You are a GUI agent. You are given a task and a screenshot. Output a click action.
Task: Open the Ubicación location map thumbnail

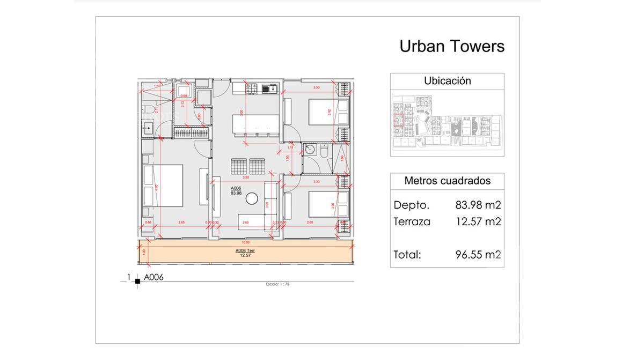click(x=447, y=122)
